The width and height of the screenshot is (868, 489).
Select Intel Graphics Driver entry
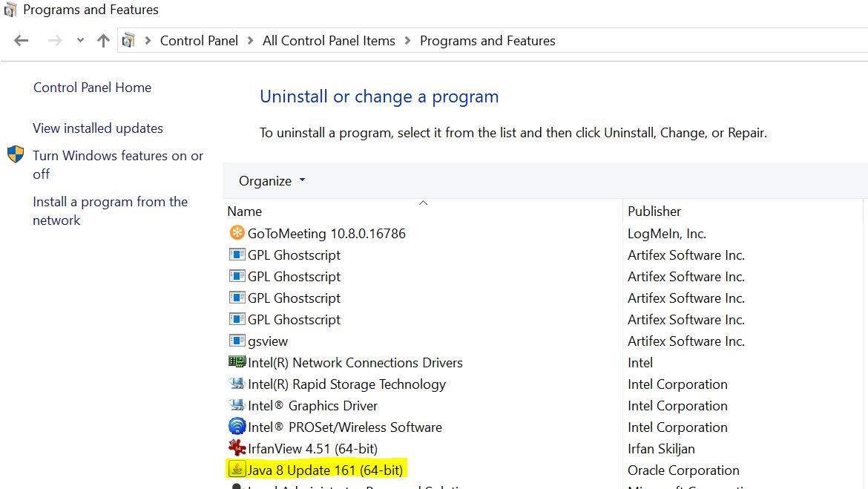pyautogui.click(x=313, y=406)
